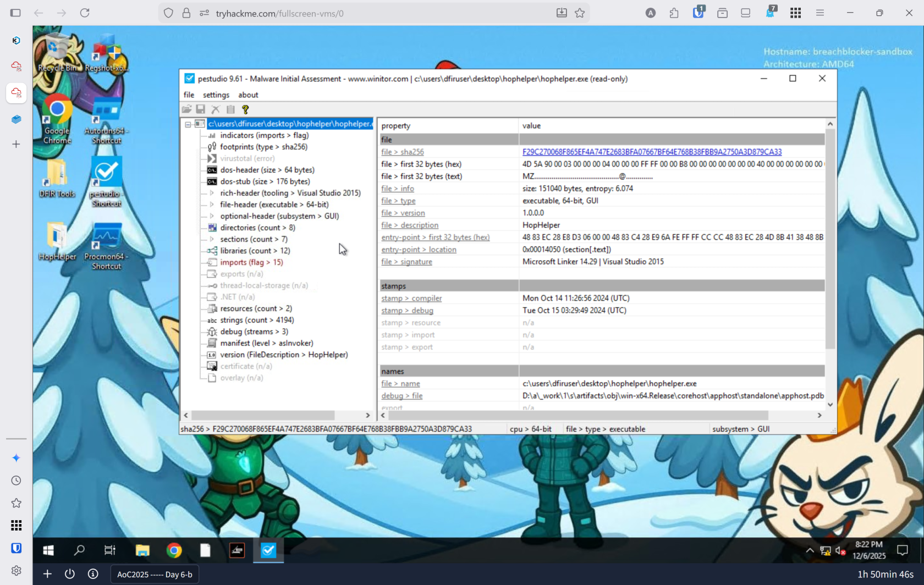The height and width of the screenshot is (585, 924).
Task: Select version (FileDescription > HopHelper) item
Action: 284,355
